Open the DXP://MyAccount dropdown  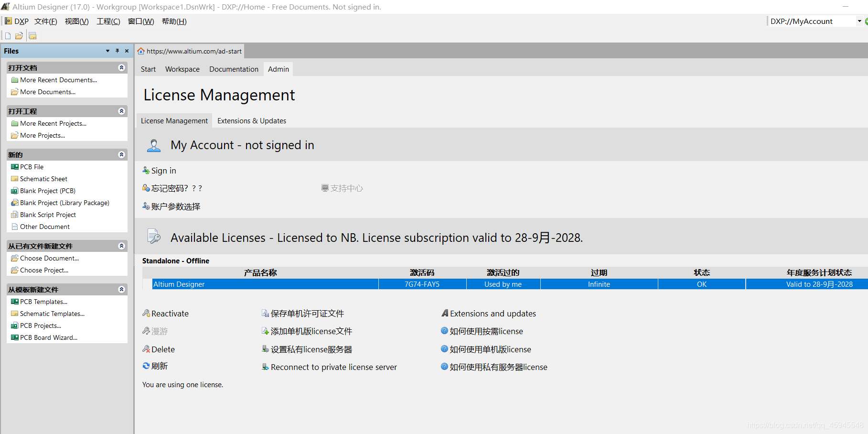[859, 21]
